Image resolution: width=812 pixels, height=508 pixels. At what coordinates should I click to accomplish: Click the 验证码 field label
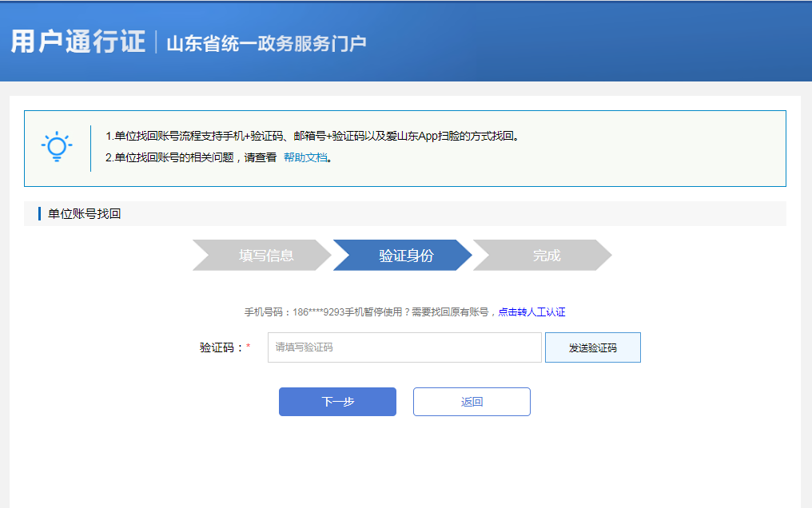(221, 348)
